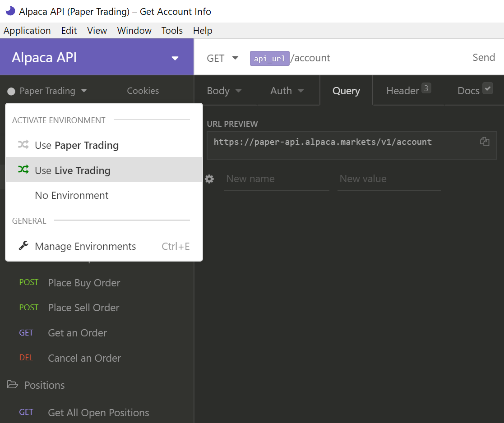Click the /account URL path field
Viewport: 504px width, 423px height.
point(310,58)
